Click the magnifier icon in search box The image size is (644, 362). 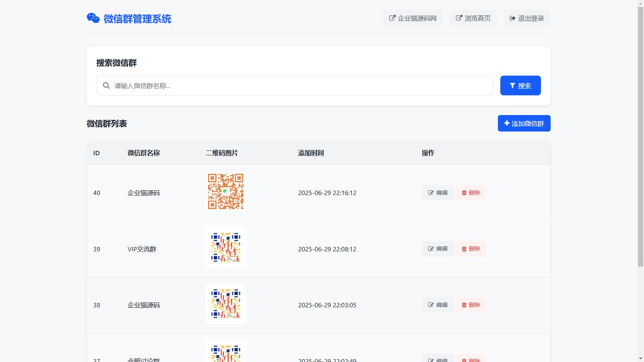click(x=106, y=85)
